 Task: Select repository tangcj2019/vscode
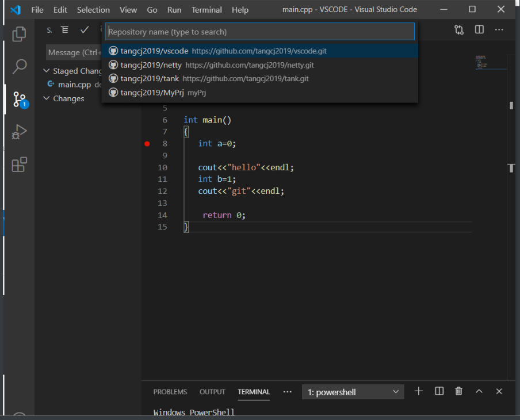click(x=259, y=51)
